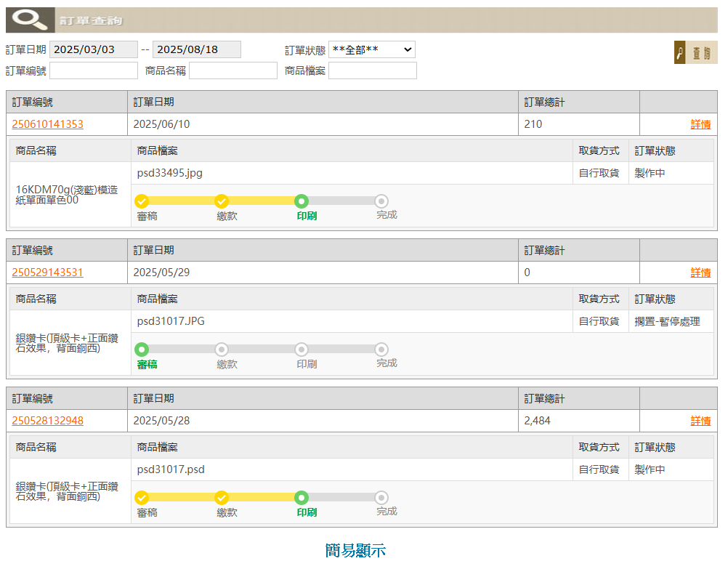The width and height of the screenshot is (728, 569).
Task: View 詳情 for the 2025/06/10 order
Action: click(700, 124)
